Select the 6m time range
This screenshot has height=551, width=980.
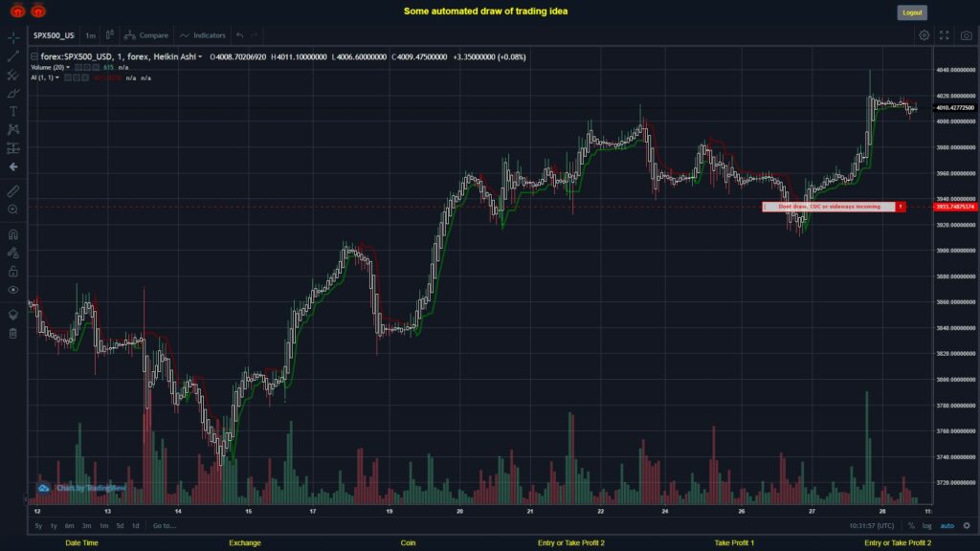click(69, 526)
